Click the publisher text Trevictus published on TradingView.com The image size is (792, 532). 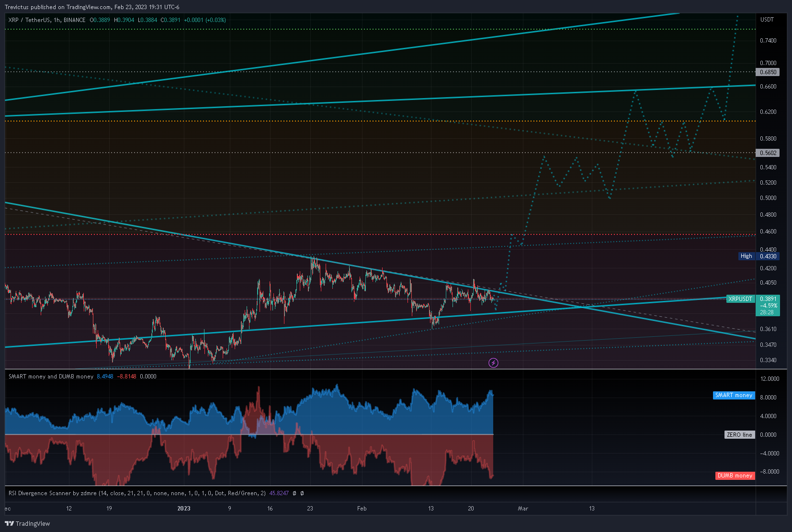tap(58, 7)
